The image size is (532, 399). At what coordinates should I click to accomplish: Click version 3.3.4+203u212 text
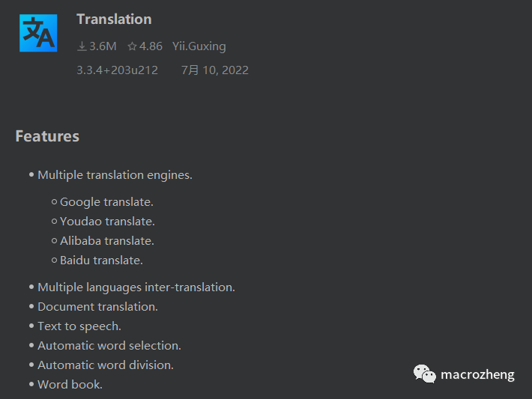117,70
